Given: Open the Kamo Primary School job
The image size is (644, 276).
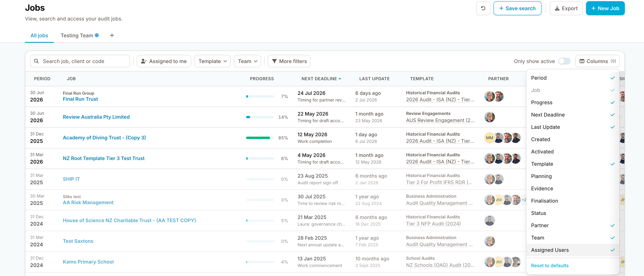Looking at the screenshot, I should click(88, 262).
